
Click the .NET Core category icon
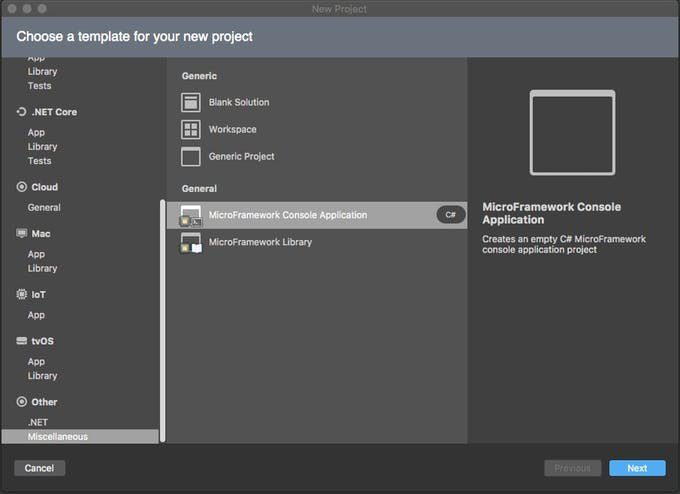(x=21, y=112)
